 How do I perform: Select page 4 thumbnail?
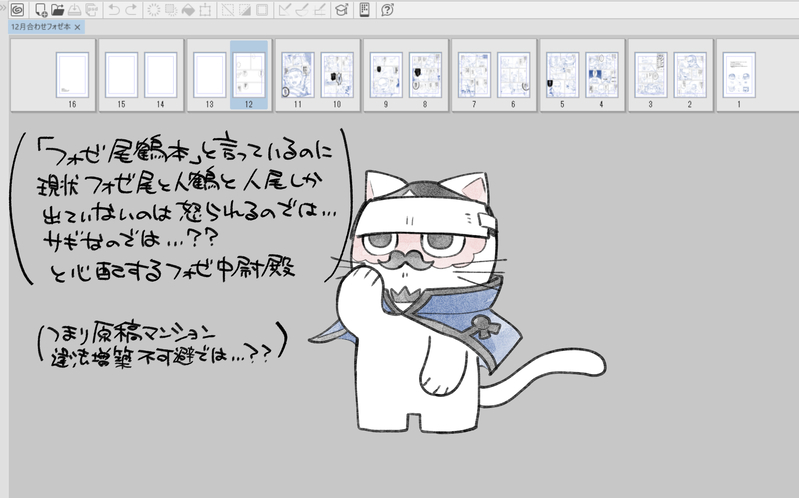tap(601, 75)
